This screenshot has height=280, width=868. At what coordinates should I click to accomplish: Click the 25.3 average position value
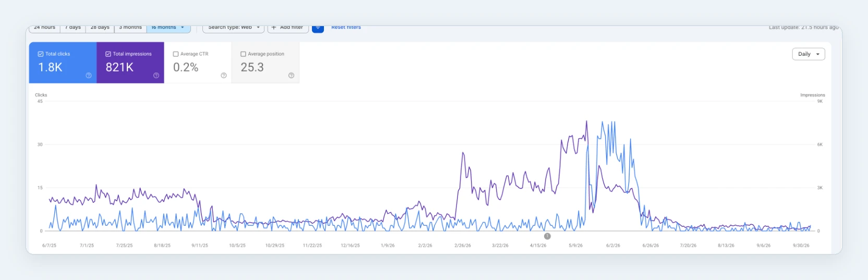(252, 67)
